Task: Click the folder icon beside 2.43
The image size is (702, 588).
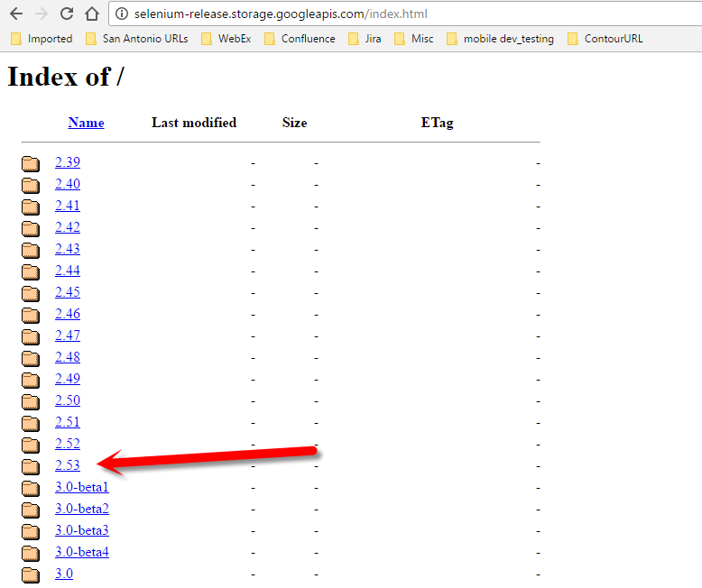Action: pos(31,250)
